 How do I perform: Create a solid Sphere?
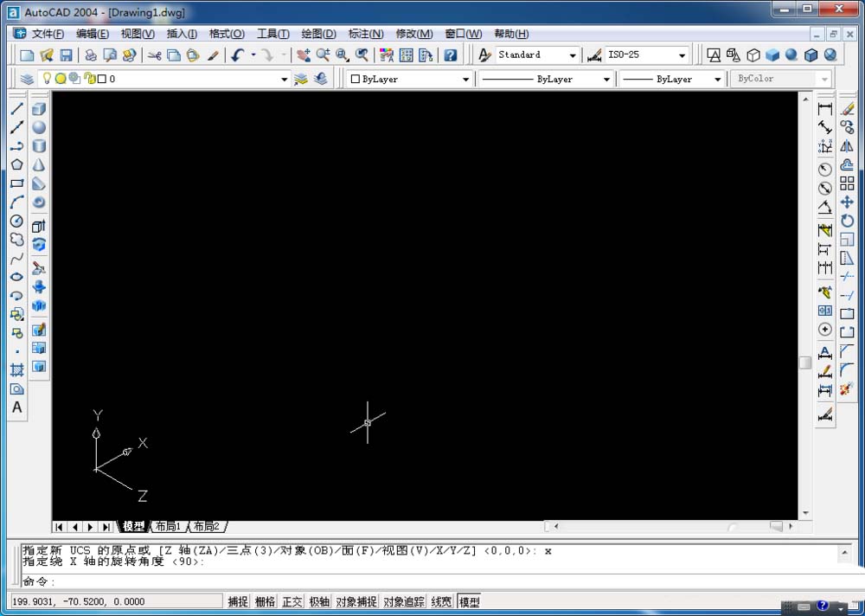[x=39, y=127]
